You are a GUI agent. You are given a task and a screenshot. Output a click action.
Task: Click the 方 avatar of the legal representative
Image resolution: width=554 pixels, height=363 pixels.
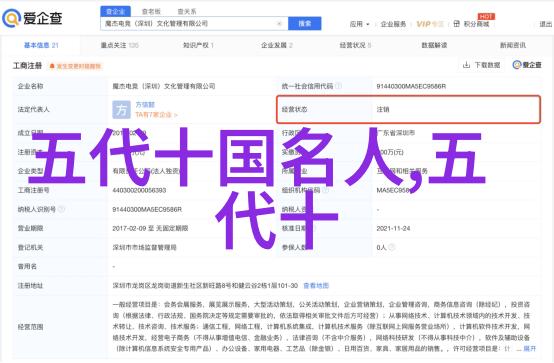point(122,110)
